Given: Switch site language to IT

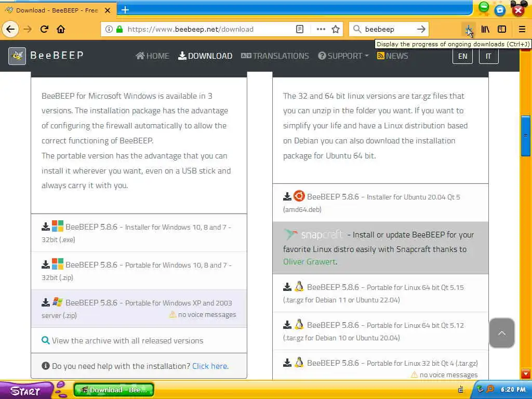Looking at the screenshot, I should pos(488,56).
